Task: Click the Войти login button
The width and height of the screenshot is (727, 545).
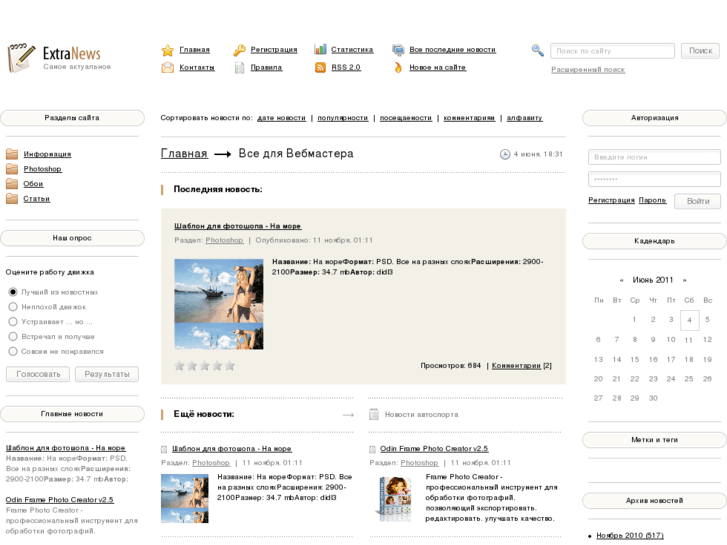Action: (x=698, y=201)
